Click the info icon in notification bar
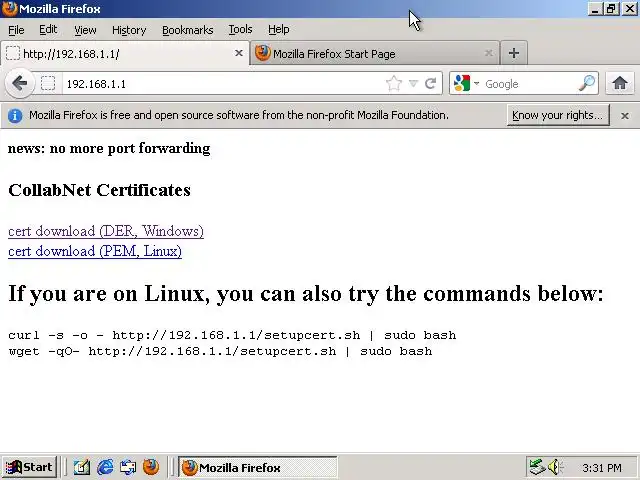 [15, 116]
